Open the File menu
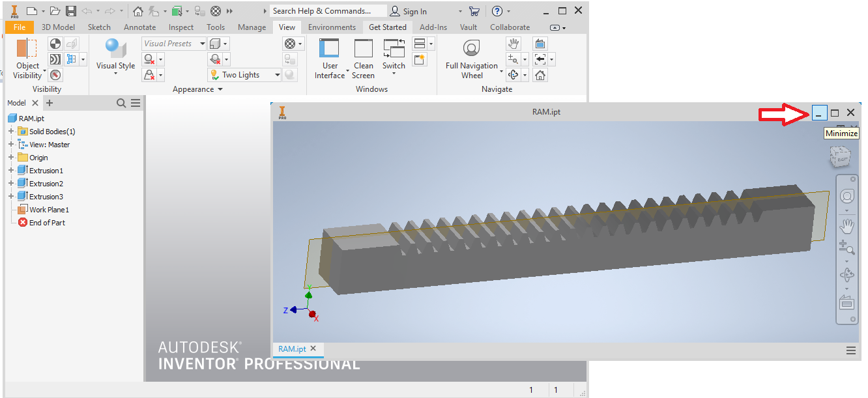868x398 pixels. pyautogui.click(x=20, y=27)
